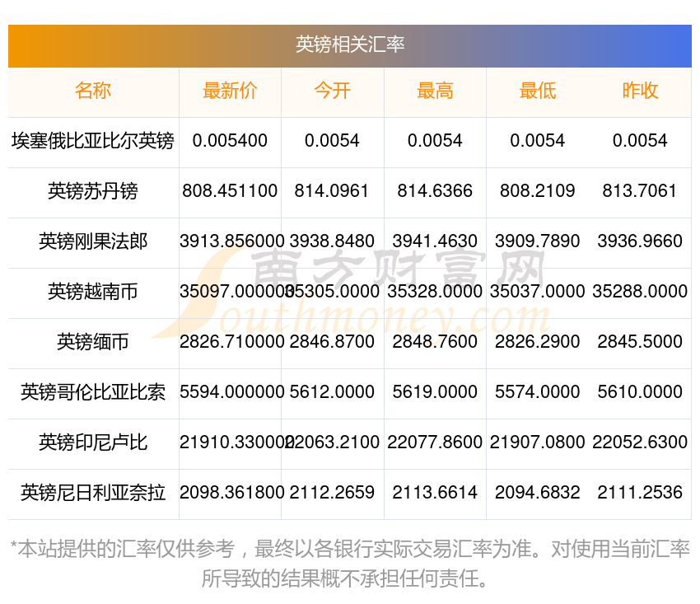Viewport: 700px width, 604px height.
Task: Click the 英镑尼日利亚奈拉 row name
Action: [93, 493]
